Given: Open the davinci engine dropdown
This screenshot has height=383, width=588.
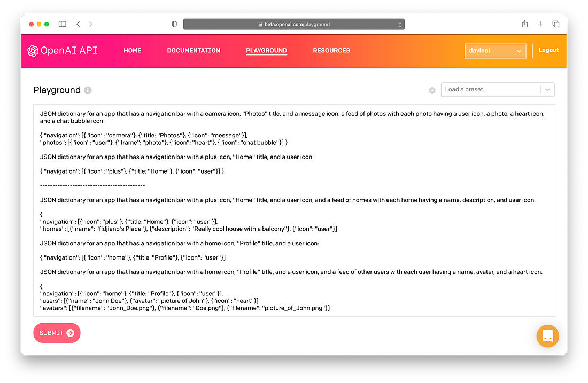Looking at the screenshot, I should coord(495,51).
